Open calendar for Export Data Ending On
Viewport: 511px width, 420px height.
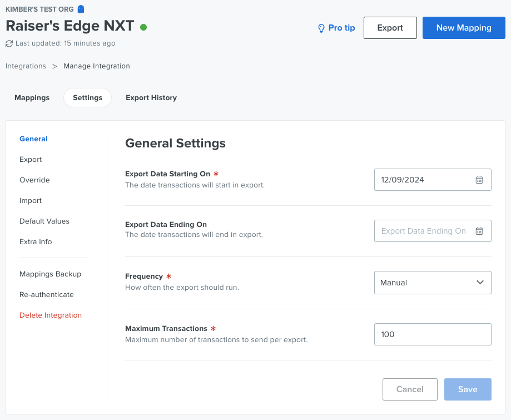click(479, 231)
